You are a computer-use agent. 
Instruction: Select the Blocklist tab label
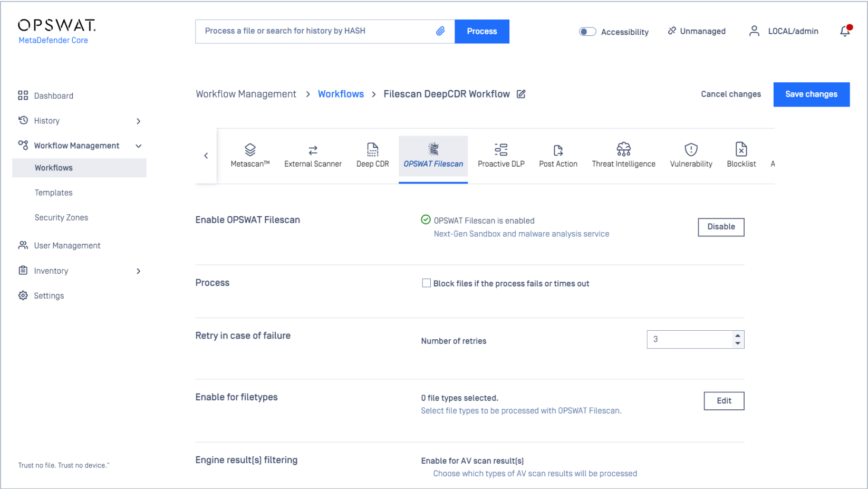[741, 164]
